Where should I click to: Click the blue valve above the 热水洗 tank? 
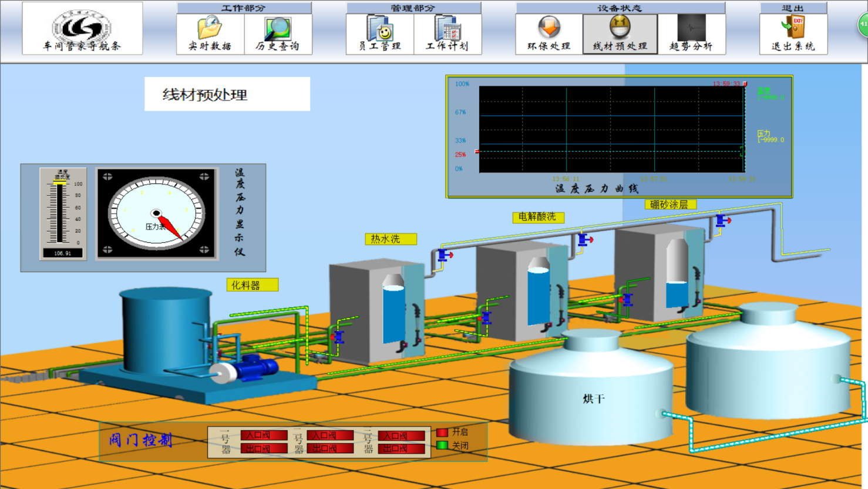pos(445,255)
